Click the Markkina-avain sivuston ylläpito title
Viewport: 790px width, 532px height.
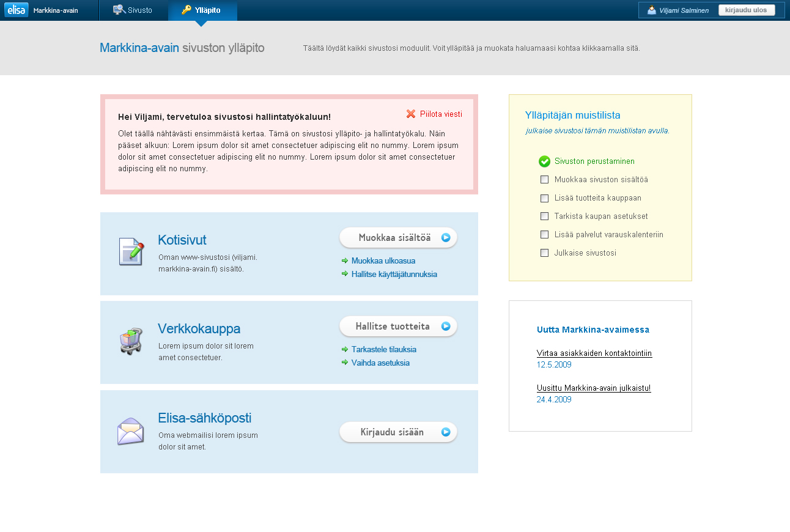point(182,48)
